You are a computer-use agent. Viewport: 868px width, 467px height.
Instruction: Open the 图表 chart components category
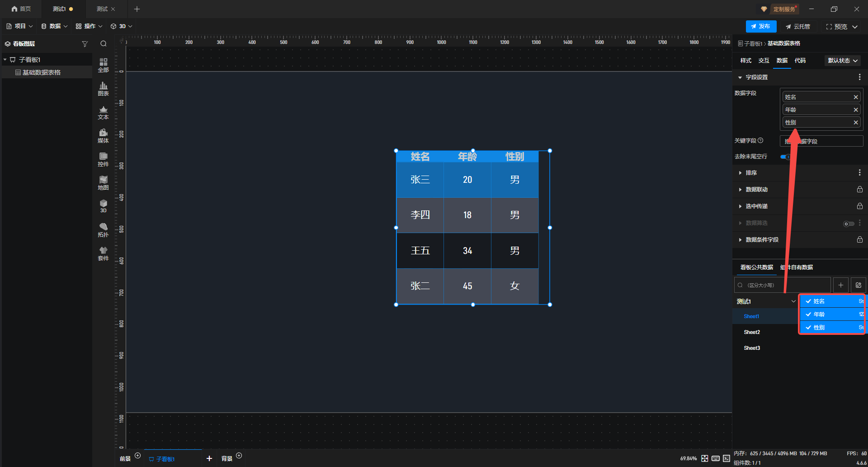pyautogui.click(x=103, y=89)
